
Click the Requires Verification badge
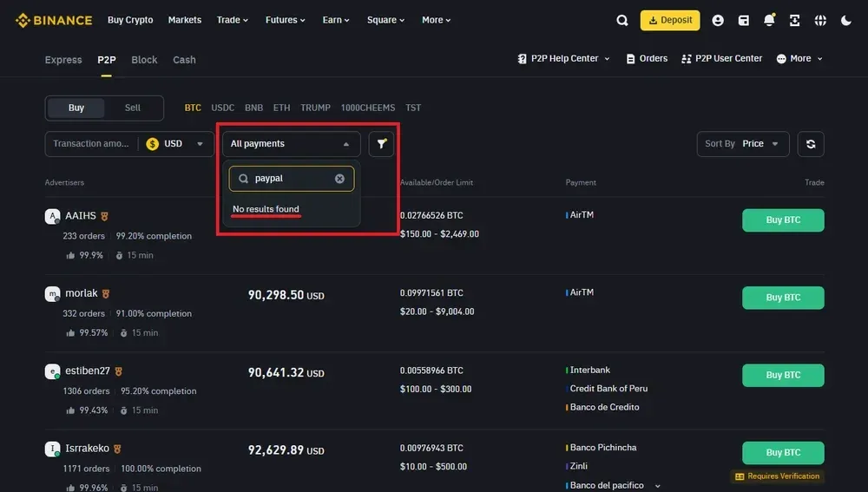click(x=777, y=476)
